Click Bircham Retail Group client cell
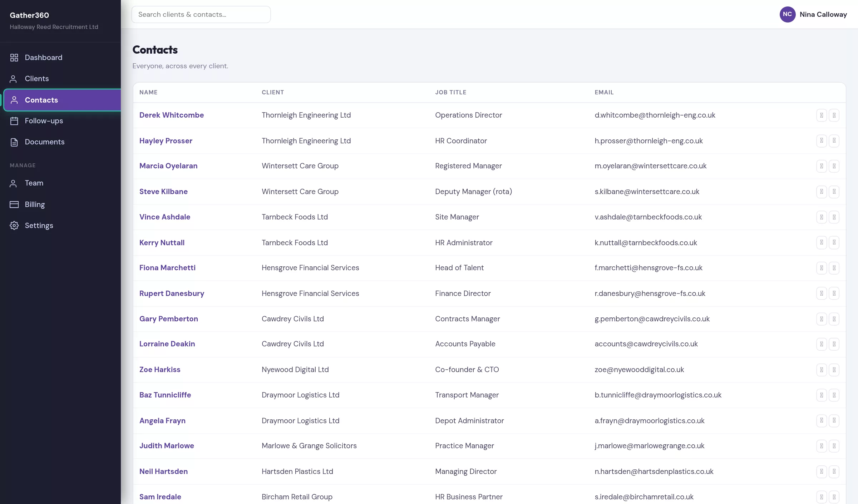The height and width of the screenshot is (504, 858). coord(297,497)
